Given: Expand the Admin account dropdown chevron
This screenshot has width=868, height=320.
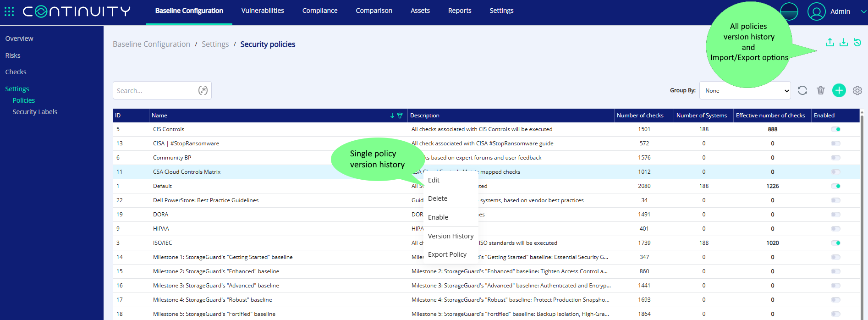Looking at the screenshot, I should (x=863, y=11).
